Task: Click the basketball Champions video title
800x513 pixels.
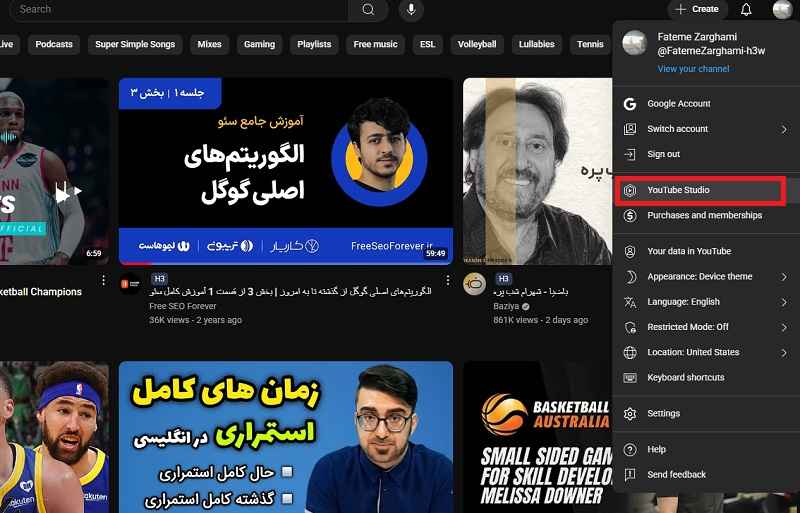Action: click(x=41, y=292)
